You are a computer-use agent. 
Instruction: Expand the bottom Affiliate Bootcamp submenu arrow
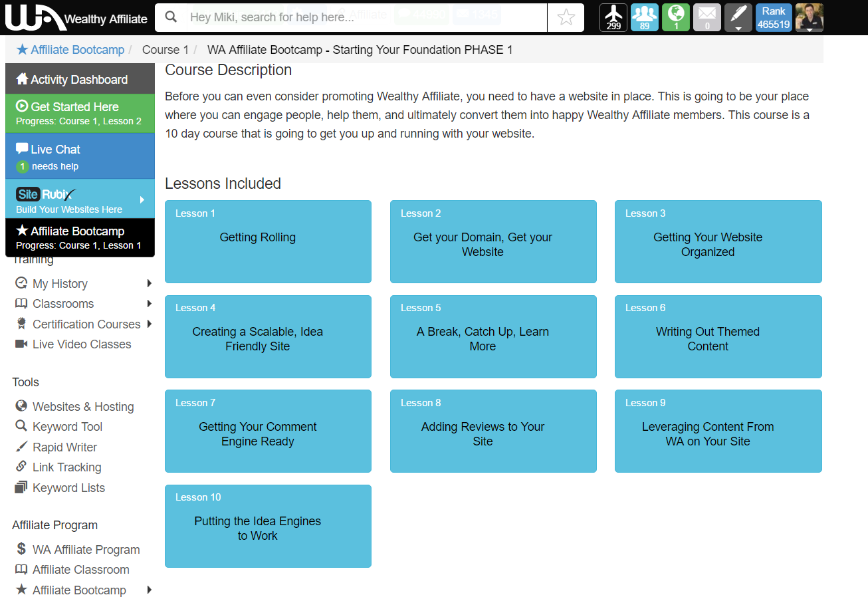click(x=150, y=590)
